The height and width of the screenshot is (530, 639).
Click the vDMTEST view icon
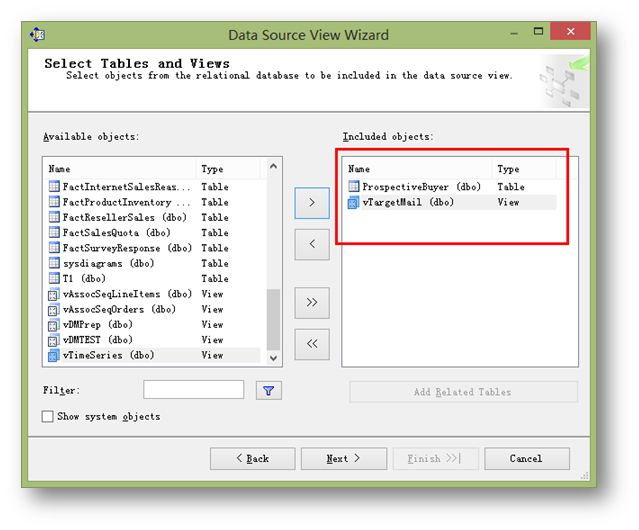(53, 340)
